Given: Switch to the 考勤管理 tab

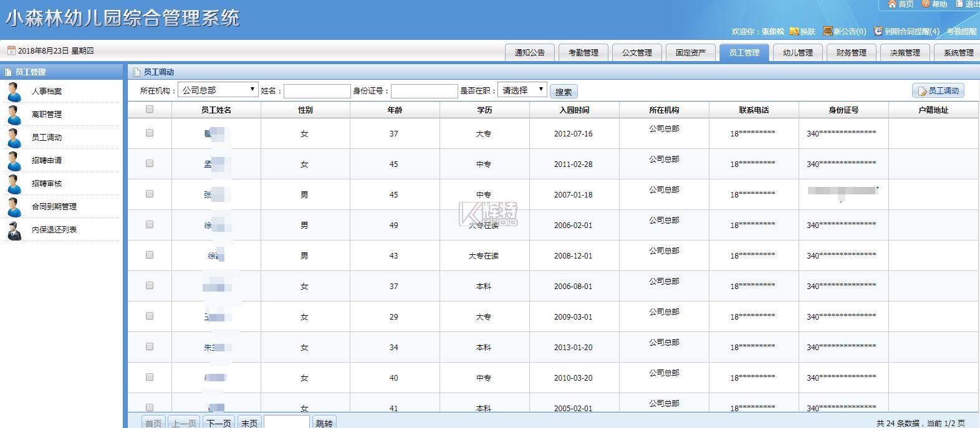Looking at the screenshot, I should coord(583,53).
